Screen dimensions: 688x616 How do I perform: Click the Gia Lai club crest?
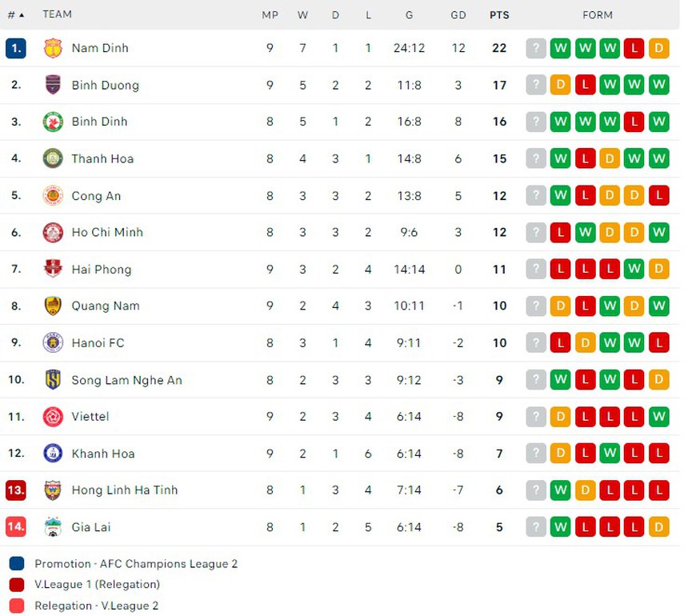coord(53,526)
